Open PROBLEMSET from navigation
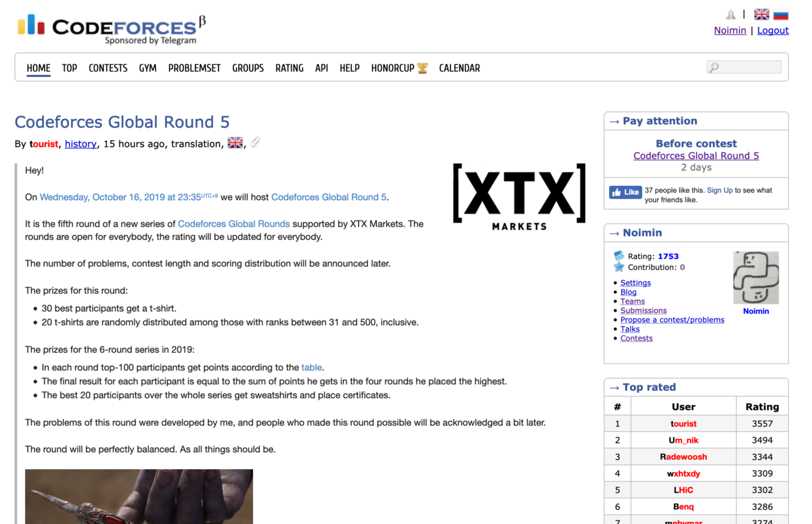This screenshot has height=524, width=812. 194,68
